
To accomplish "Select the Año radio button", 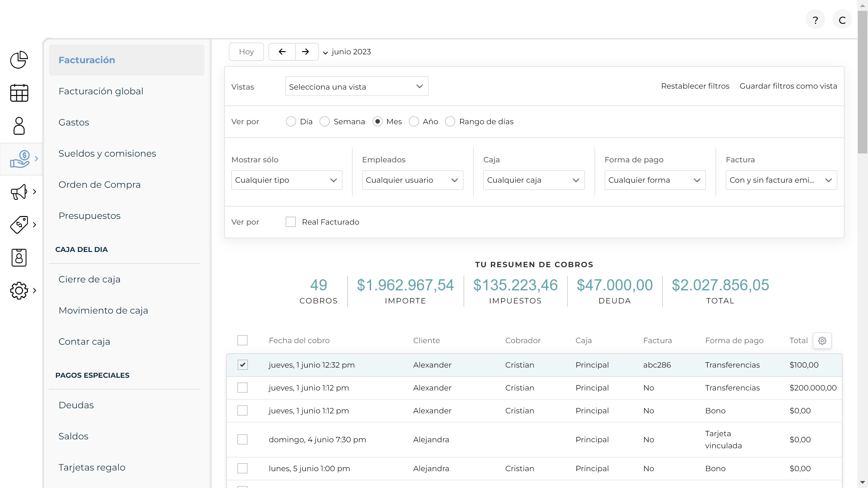I will pyautogui.click(x=414, y=121).
